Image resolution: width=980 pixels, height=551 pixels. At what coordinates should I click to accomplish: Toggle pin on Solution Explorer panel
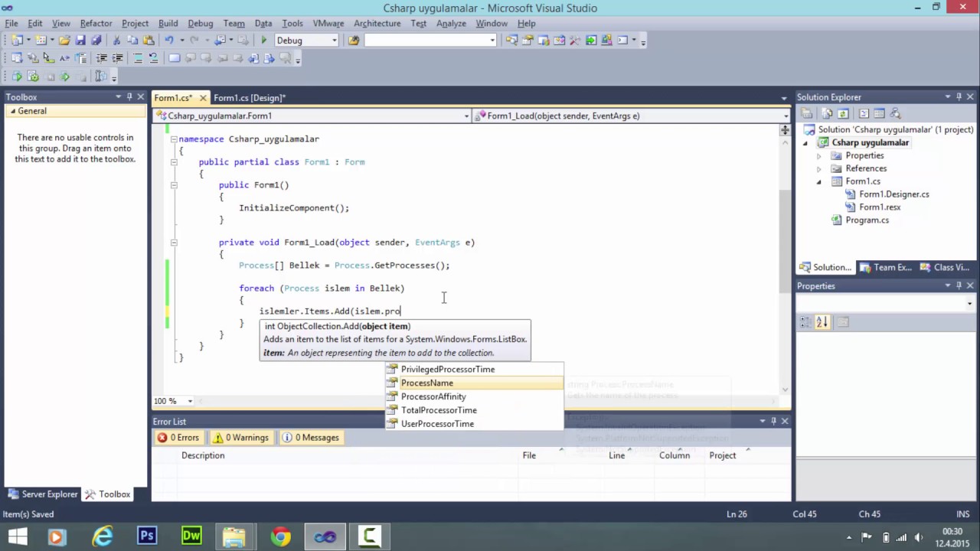959,96
